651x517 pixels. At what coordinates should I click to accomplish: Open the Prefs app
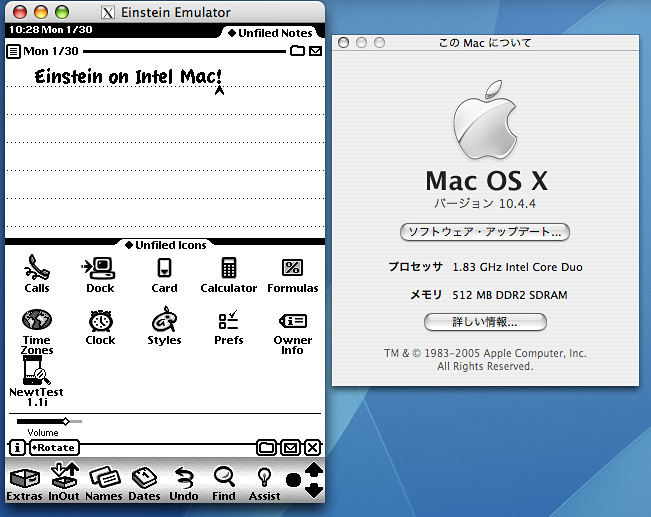[229, 327]
